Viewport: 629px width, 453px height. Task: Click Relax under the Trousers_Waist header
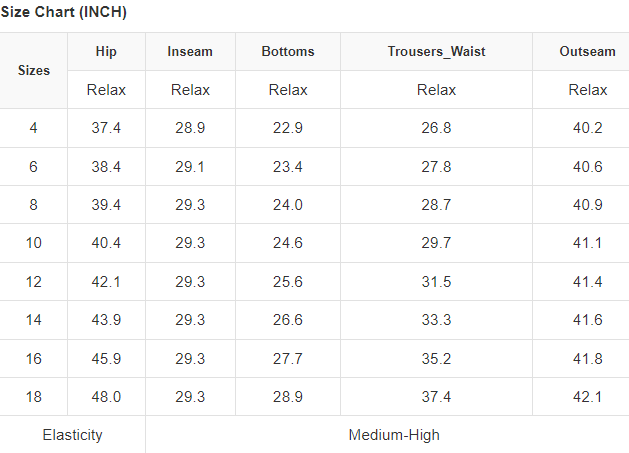436,90
